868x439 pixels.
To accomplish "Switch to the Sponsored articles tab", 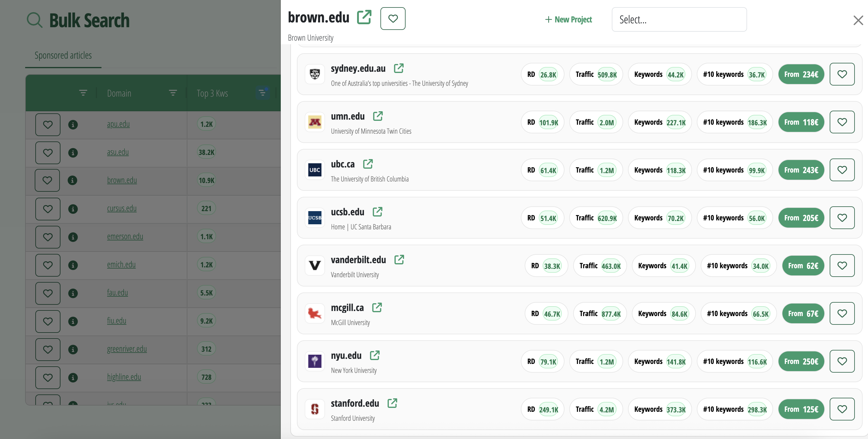I will tap(63, 55).
